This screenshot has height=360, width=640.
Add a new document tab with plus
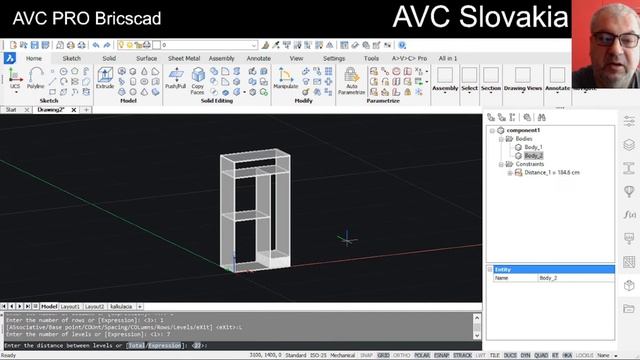(x=86, y=110)
